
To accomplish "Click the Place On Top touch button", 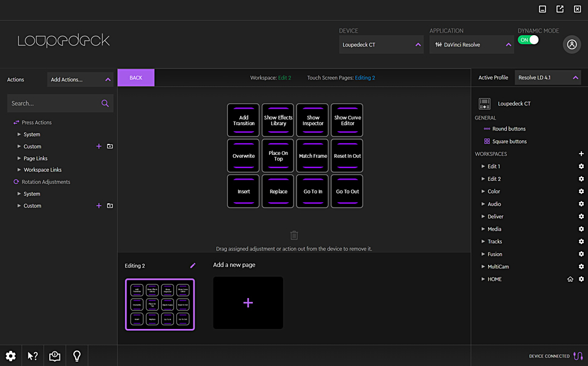I will [278, 156].
